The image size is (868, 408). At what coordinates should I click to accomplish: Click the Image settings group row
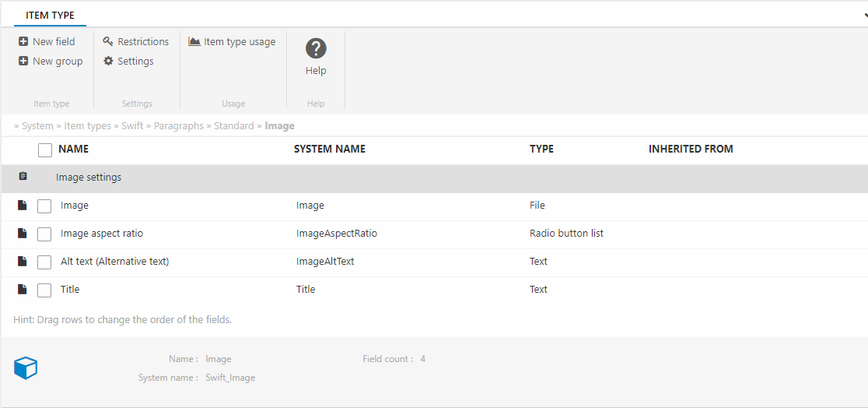pos(89,178)
